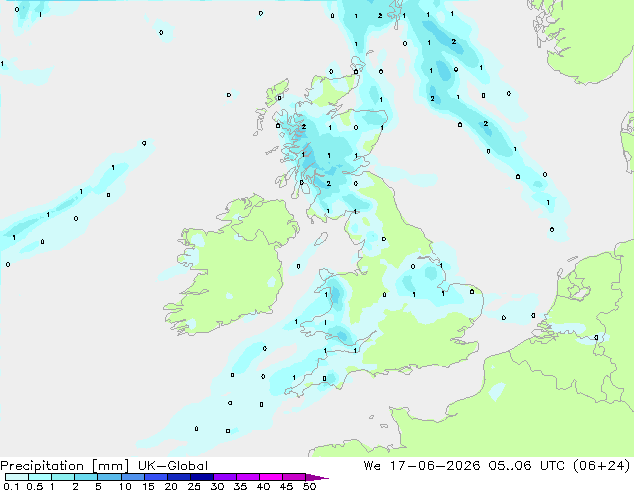634x490 pixels.
Task: Click the '0.5' legend scale label
Action: tap(35, 486)
